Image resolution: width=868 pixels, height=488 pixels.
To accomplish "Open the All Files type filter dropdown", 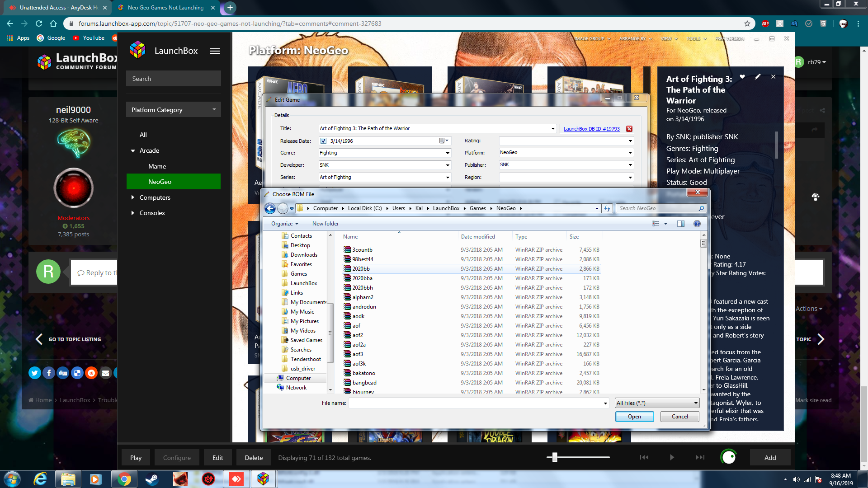I will point(657,403).
